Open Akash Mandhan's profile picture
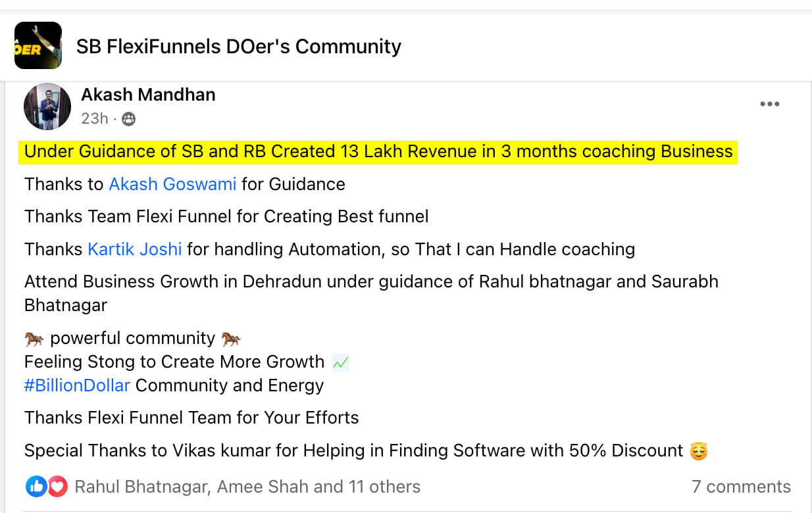Image resolution: width=812 pixels, height=513 pixels. click(47, 107)
